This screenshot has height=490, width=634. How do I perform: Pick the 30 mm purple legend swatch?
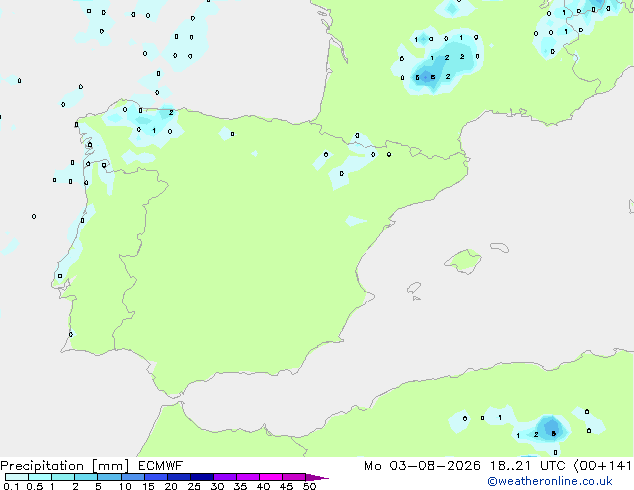[225, 477]
